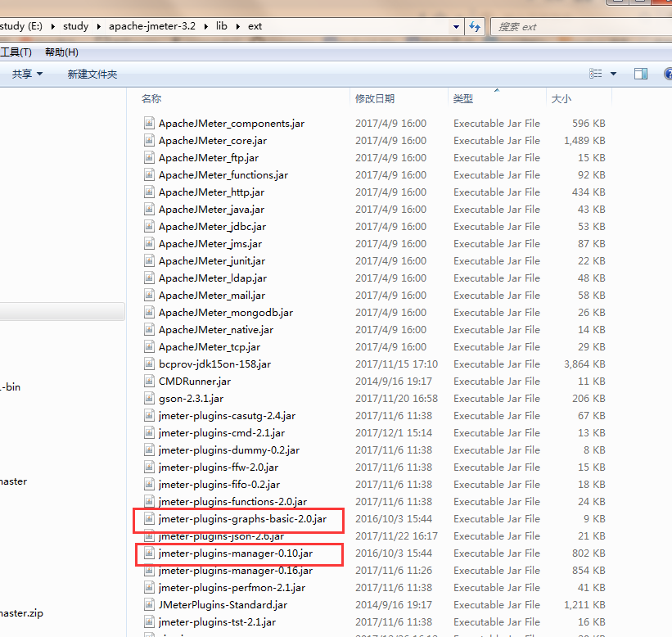This screenshot has height=637, width=672.
Task: Expand arrow after 'apache-jmeter-3.2' in breadcrumb
Action: 206,26
